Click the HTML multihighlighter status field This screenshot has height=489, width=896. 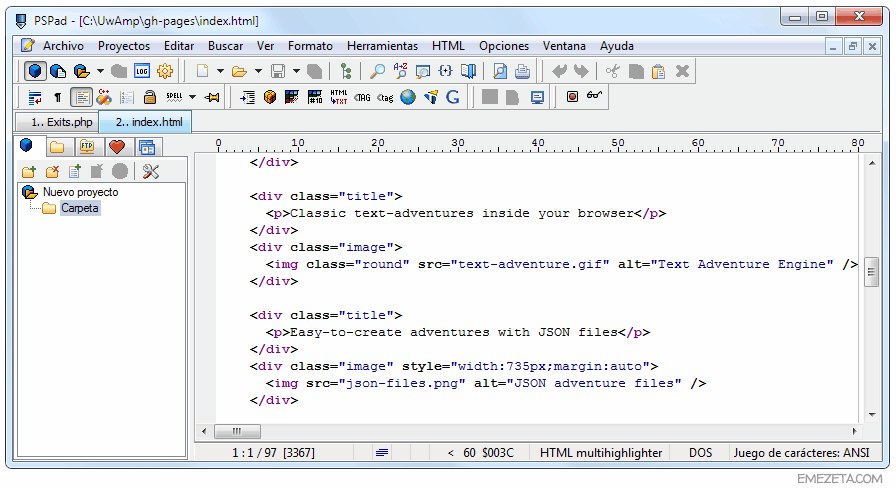[601, 453]
